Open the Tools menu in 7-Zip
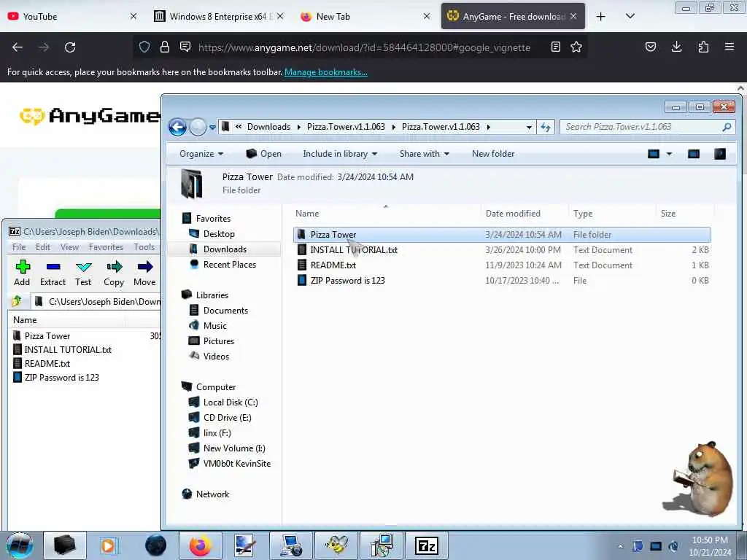747x560 pixels. (x=144, y=247)
